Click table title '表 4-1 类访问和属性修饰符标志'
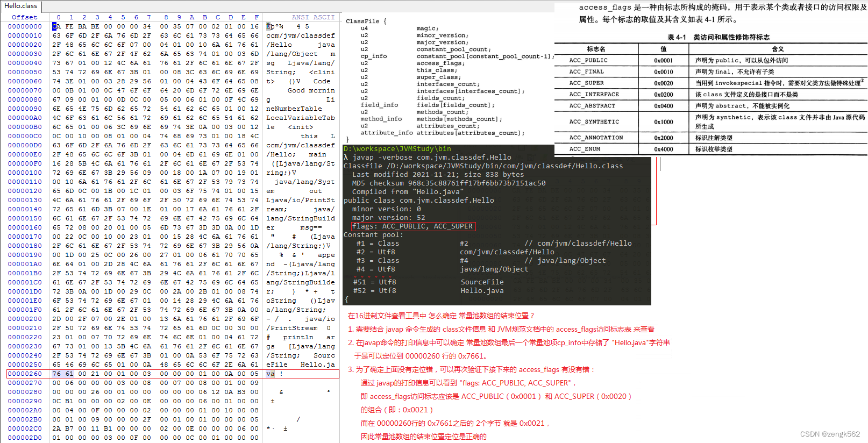The width and height of the screenshot is (868, 443). point(718,38)
